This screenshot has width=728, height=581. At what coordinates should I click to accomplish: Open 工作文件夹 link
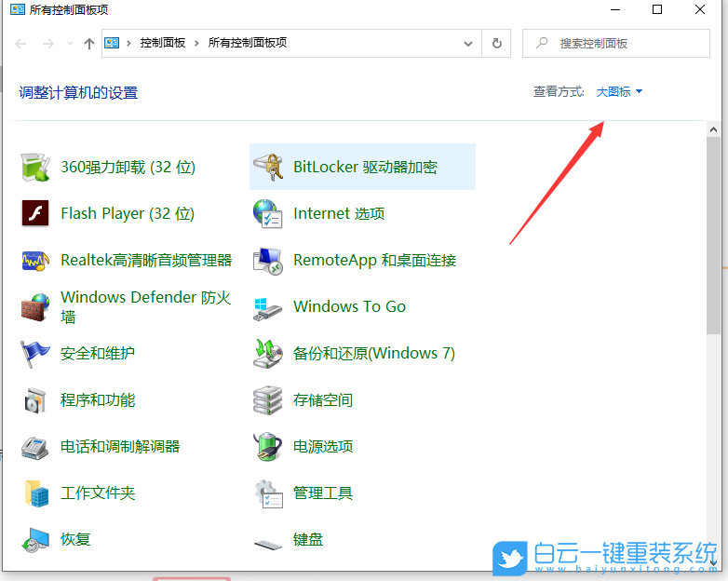(x=98, y=493)
